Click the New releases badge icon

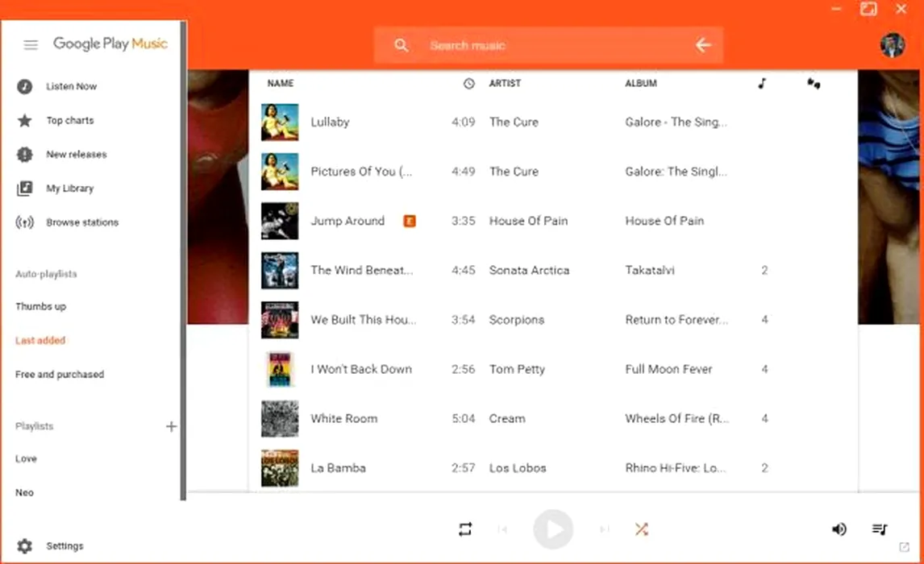pyautogui.click(x=24, y=154)
